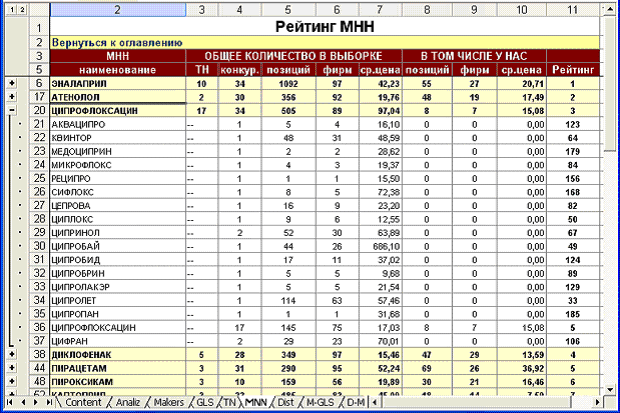Click vertical scrollbar up arrow

point(609,9)
